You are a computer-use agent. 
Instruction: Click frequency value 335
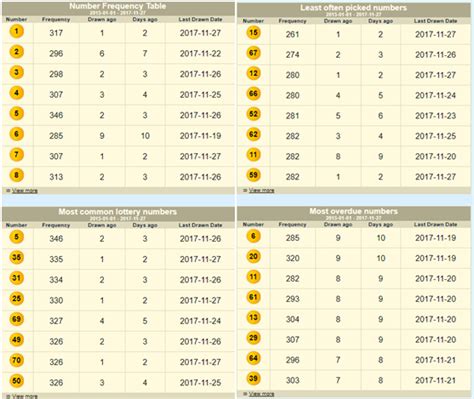click(56, 259)
